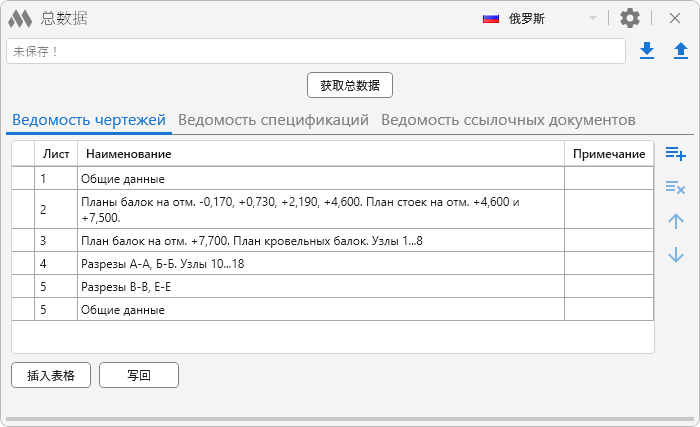Open settings via the gear icon
This screenshot has width=700, height=427.
tap(630, 18)
